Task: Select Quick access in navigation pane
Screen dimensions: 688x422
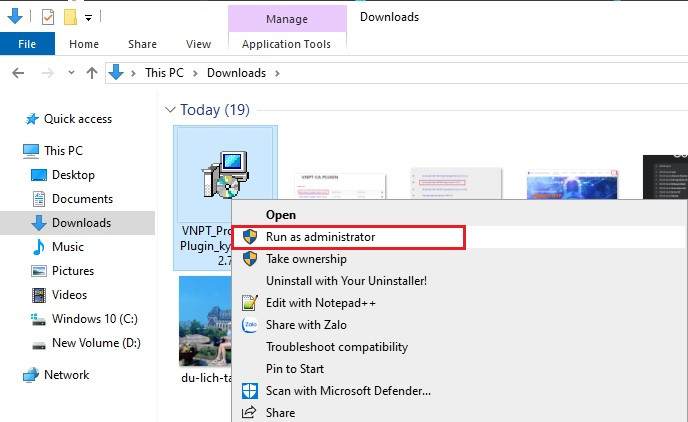Action: 78,119
